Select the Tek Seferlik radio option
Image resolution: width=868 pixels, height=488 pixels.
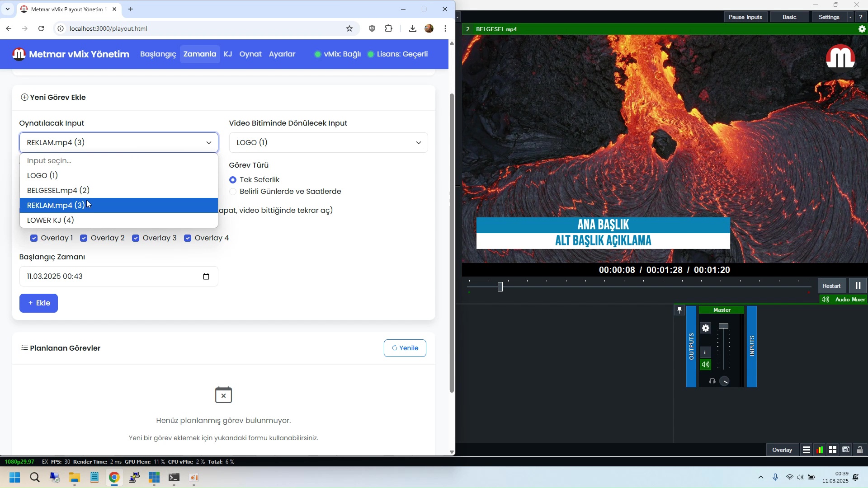click(233, 180)
